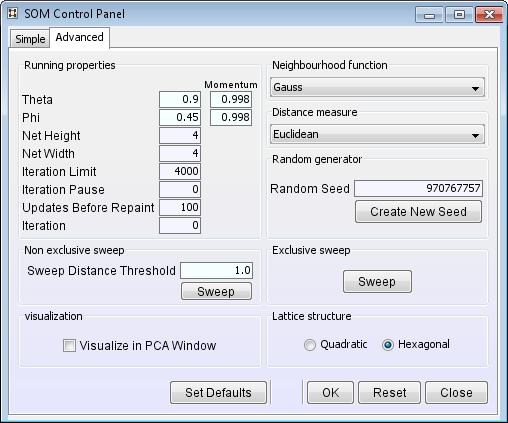Switch to the Simple tab

[30, 39]
